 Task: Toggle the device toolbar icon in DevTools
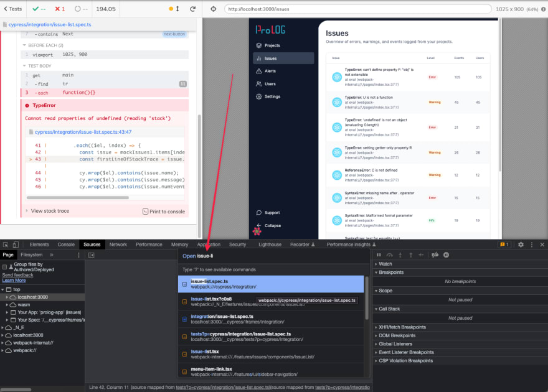click(16, 245)
